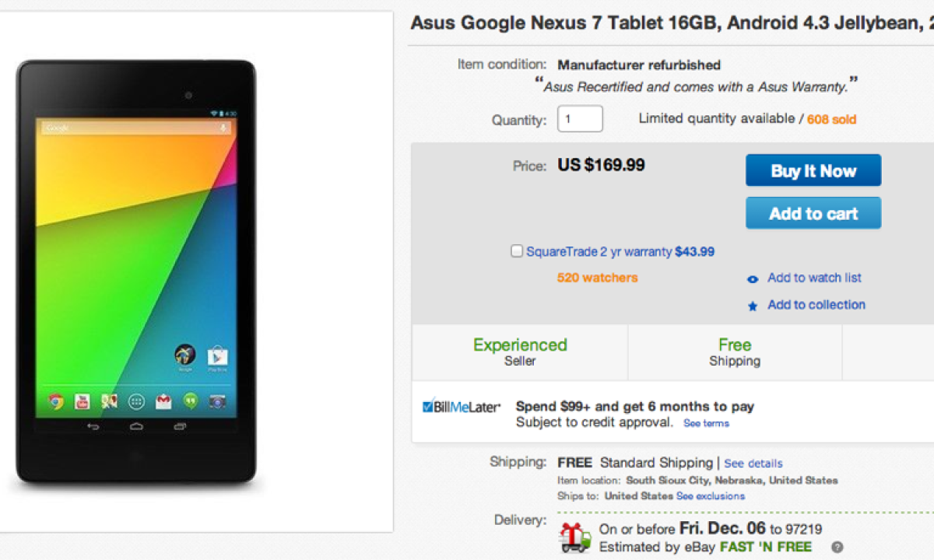Click the Quantity input field
Screen dimensions: 934x560
(580, 119)
